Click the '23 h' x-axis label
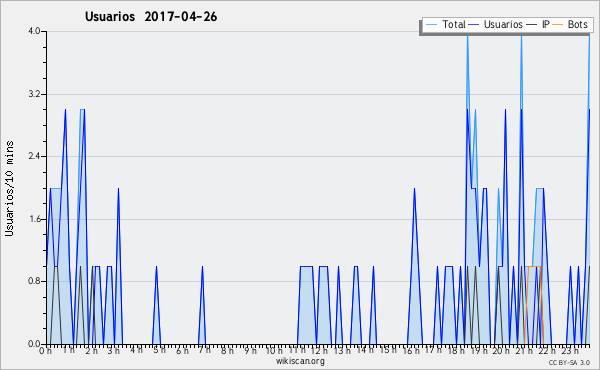Screen dimensions: 600x370 point(570,350)
